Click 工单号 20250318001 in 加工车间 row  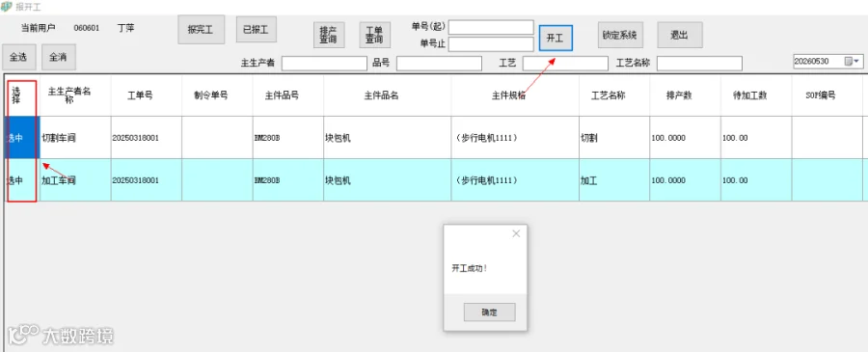(x=147, y=180)
